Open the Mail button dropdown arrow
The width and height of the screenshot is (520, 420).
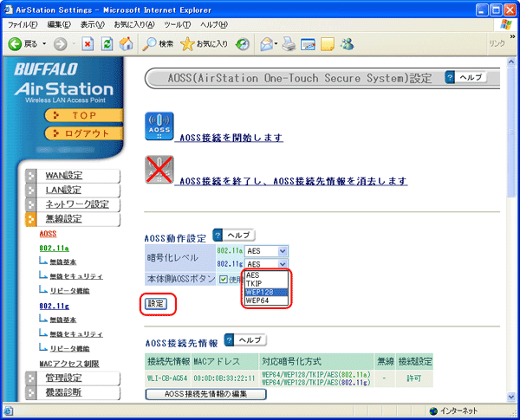coord(276,44)
